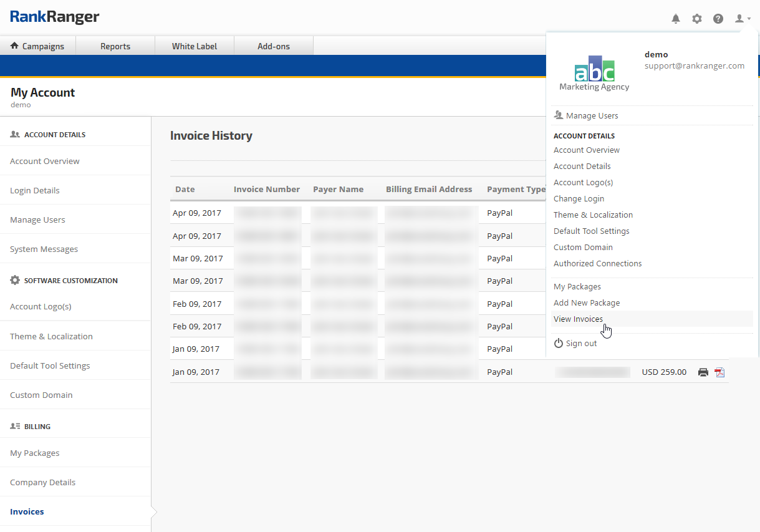Click the abc Marketing Agency logo
Image resolution: width=760 pixels, height=532 pixels.
[x=594, y=73]
